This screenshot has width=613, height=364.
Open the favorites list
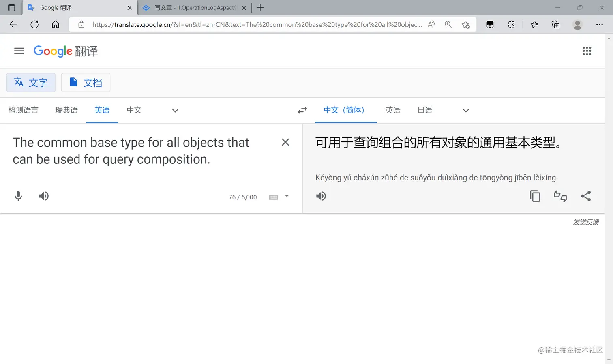(534, 24)
